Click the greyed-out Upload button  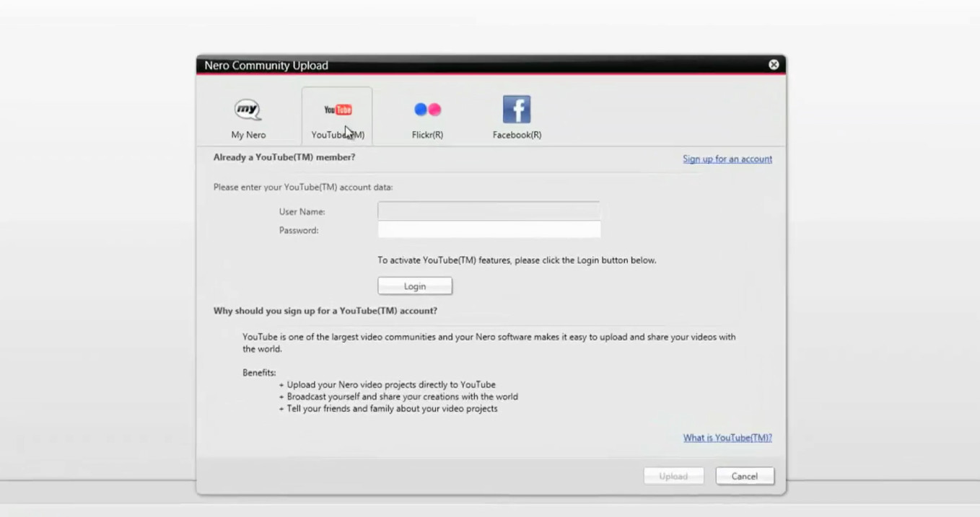(673, 476)
